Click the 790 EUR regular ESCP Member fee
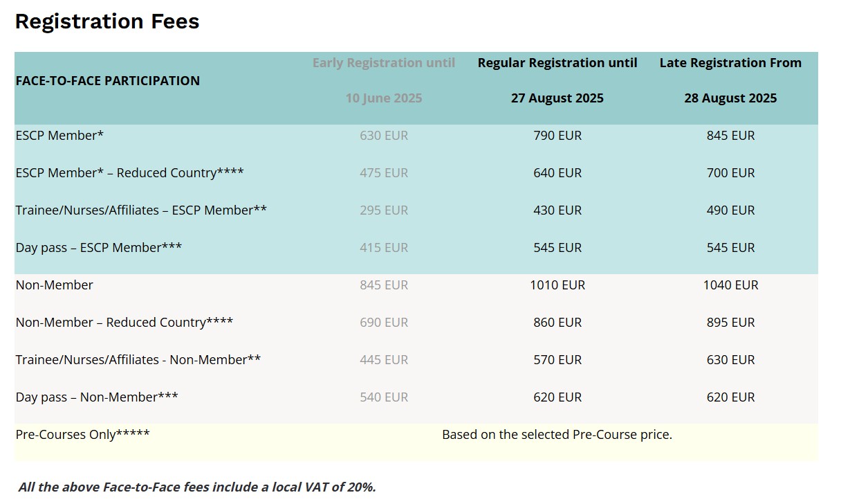 (557, 136)
